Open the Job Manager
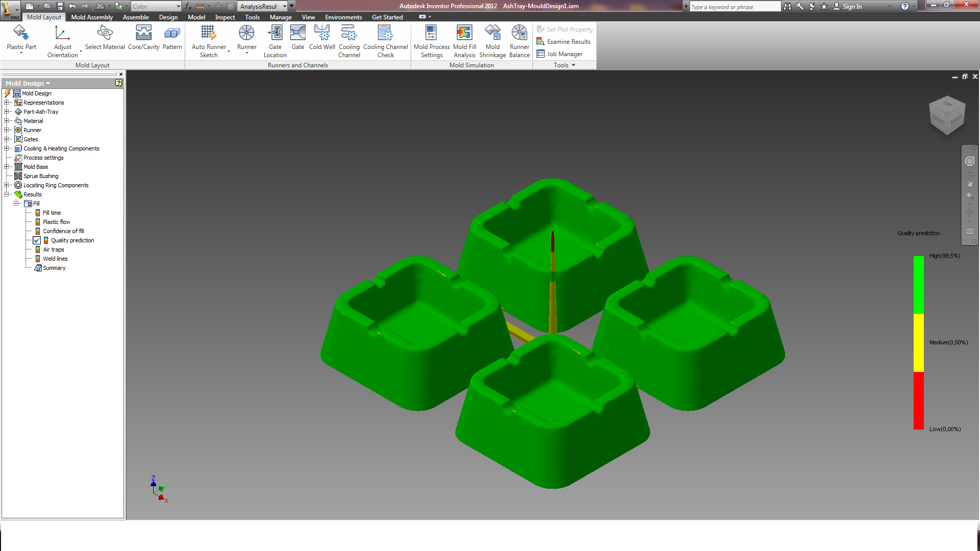 click(559, 54)
